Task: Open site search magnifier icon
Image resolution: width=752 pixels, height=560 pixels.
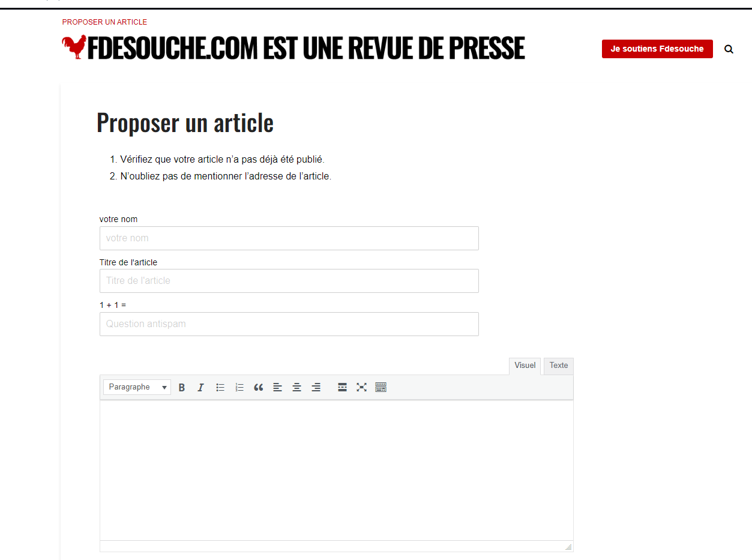Action: 729,49
